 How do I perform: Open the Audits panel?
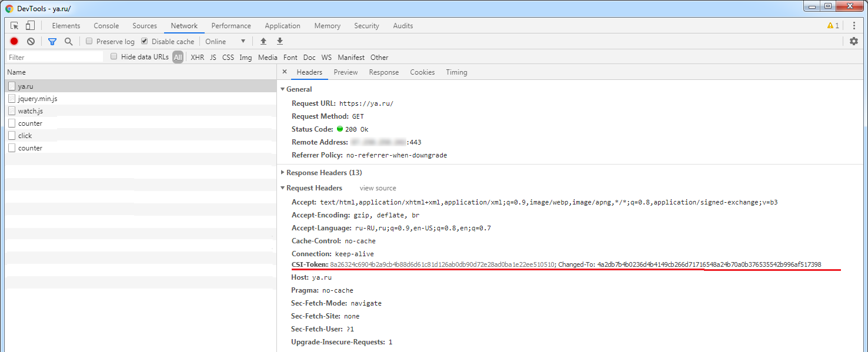pos(403,26)
